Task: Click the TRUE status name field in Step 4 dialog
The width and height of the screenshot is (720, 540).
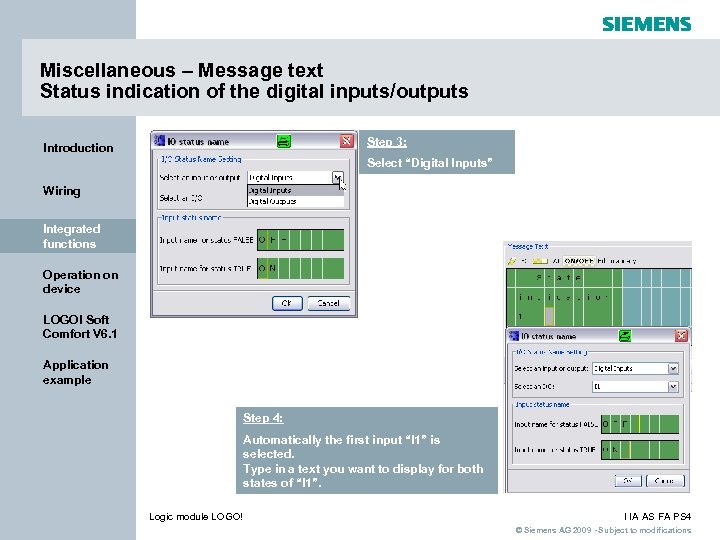Action: [x=640, y=450]
